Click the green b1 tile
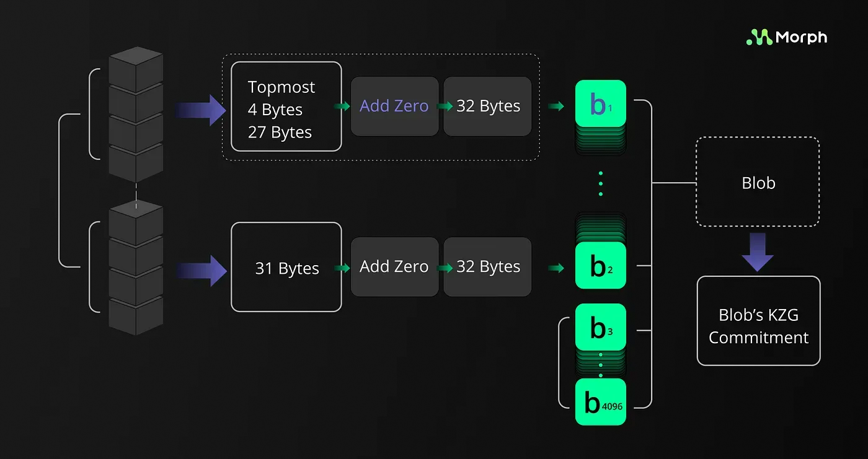 (600, 105)
